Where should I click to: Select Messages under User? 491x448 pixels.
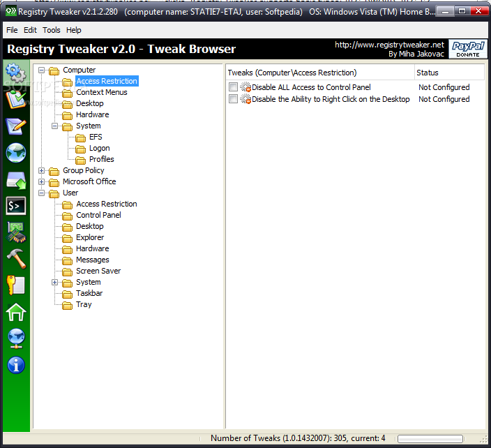pyautogui.click(x=92, y=260)
